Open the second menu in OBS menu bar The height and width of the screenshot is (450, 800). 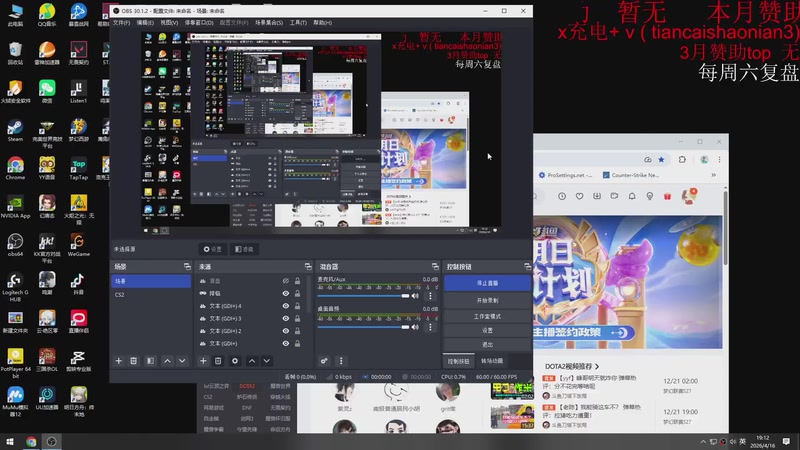145,23
